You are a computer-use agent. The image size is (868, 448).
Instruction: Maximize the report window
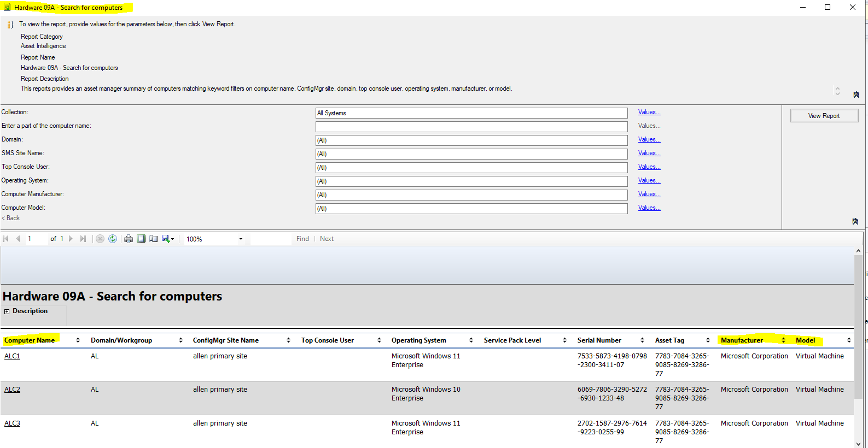click(x=828, y=7)
